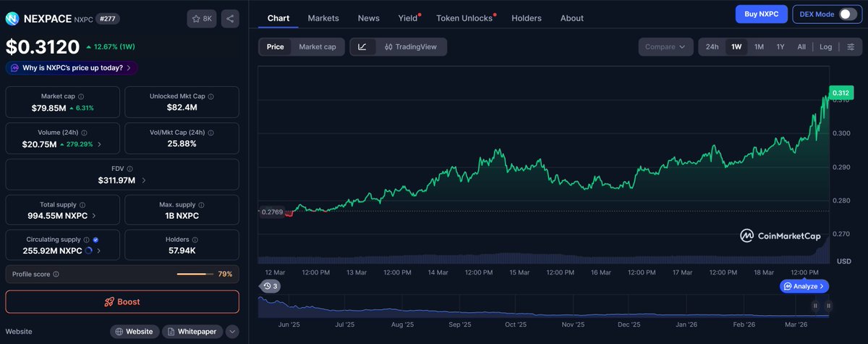Click left pause handle on range navigator
The width and height of the screenshot is (868, 344).
click(x=815, y=306)
